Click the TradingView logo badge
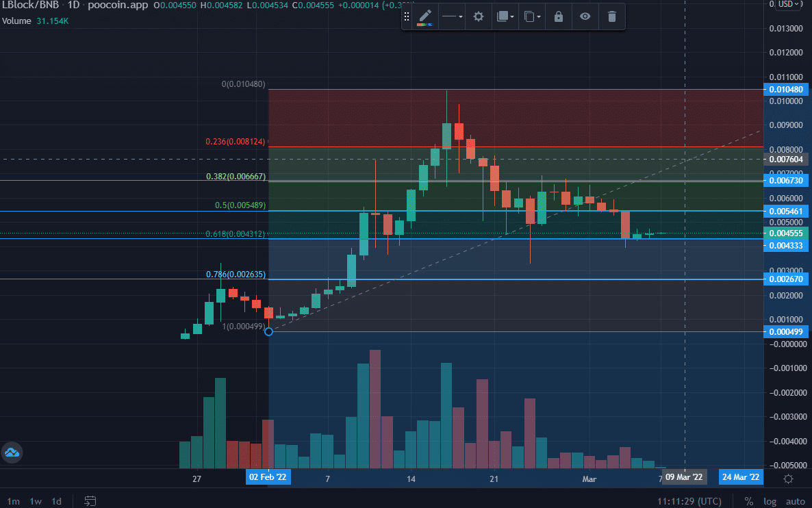The image size is (812, 508). (x=12, y=453)
